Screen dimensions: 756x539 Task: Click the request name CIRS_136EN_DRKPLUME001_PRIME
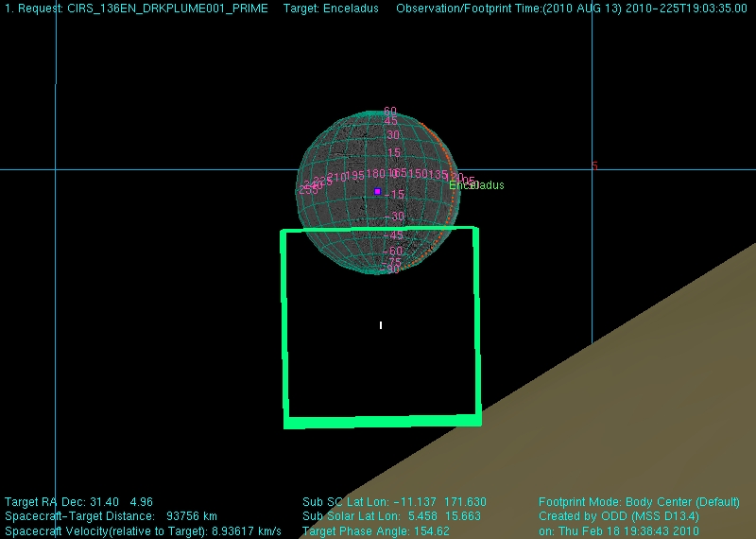click(161, 9)
